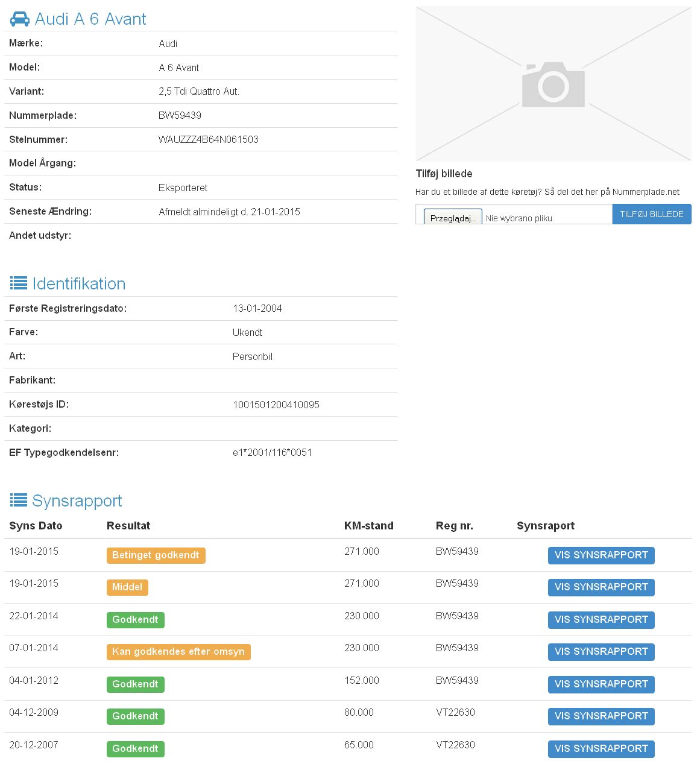Click the Mærke value Audi
Screen dimensions: 700x767
point(168,43)
